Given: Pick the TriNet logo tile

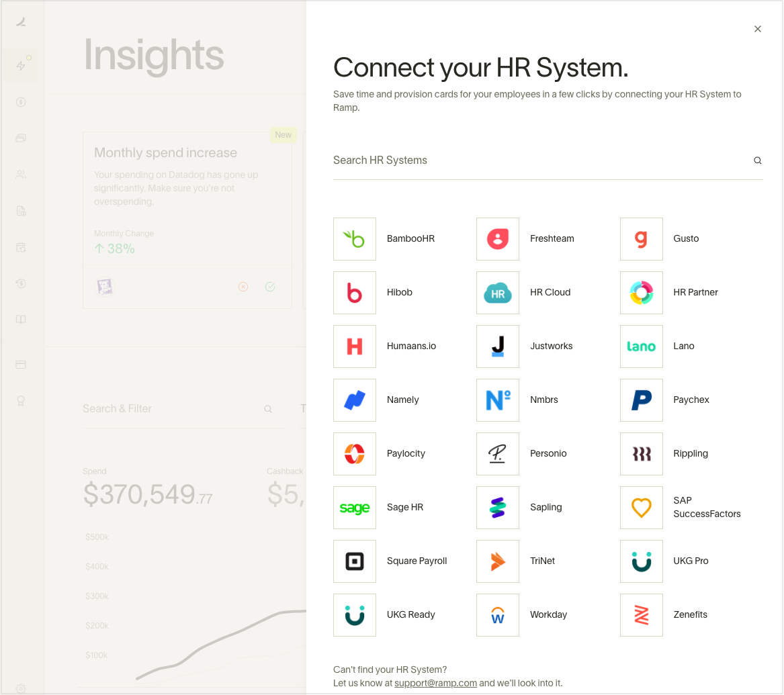Looking at the screenshot, I should [498, 561].
